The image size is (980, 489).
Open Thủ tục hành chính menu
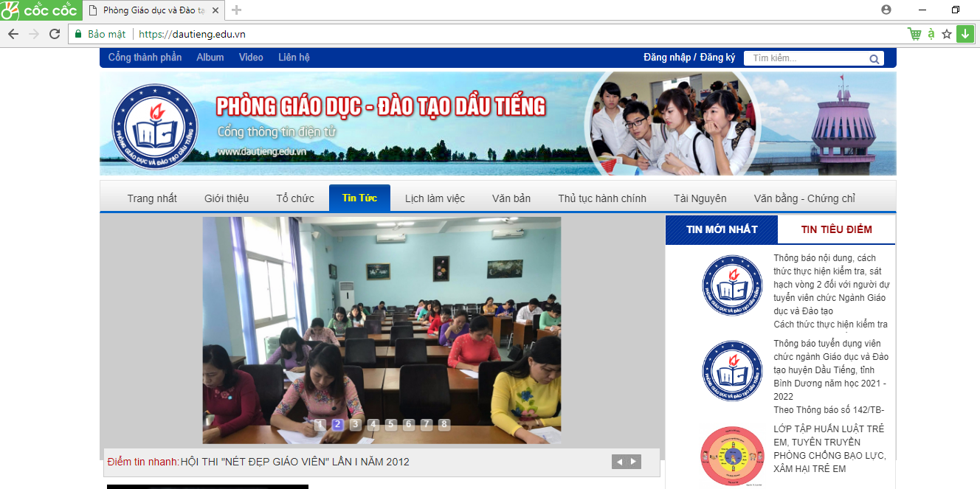pos(602,198)
